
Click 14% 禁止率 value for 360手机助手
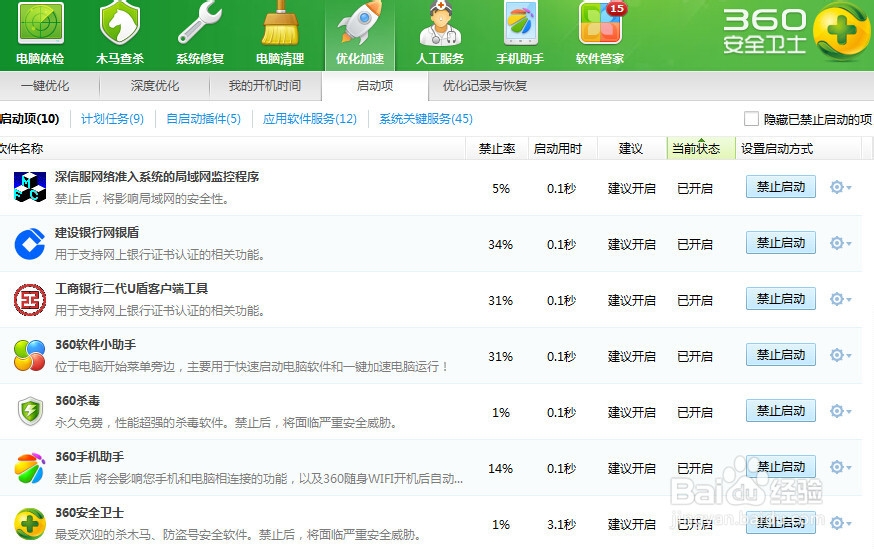point(500,468)
